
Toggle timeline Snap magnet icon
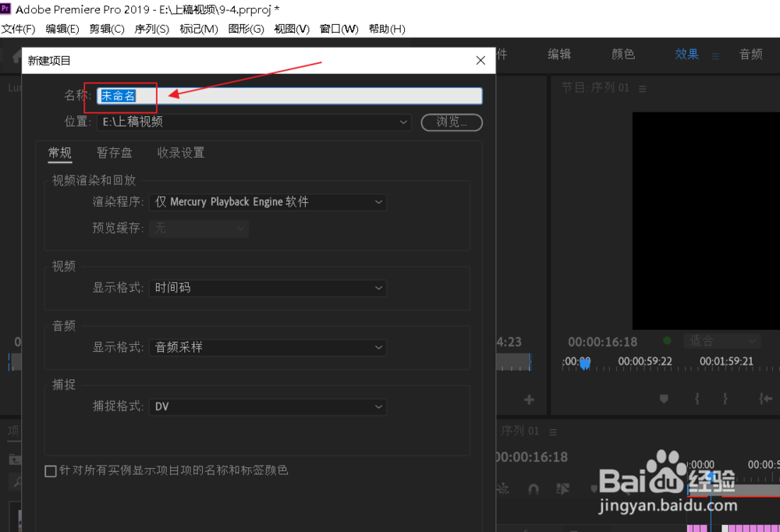coord(534,489)
